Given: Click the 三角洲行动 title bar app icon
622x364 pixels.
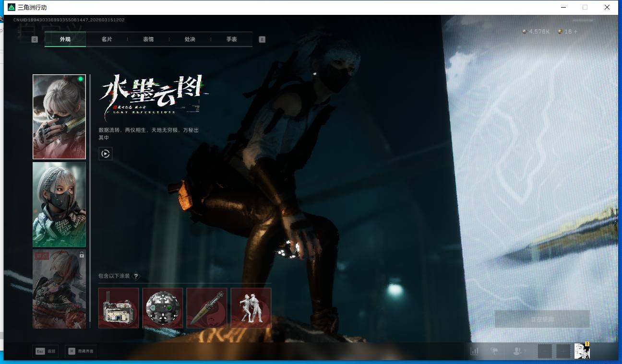Looking at the screenshot, I should 12,7.
